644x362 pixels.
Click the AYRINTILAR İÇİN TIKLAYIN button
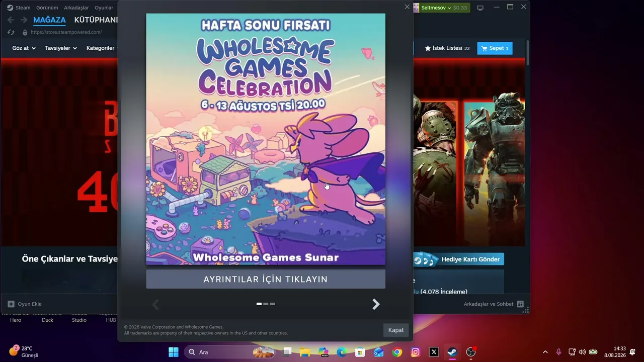(266, 279)
